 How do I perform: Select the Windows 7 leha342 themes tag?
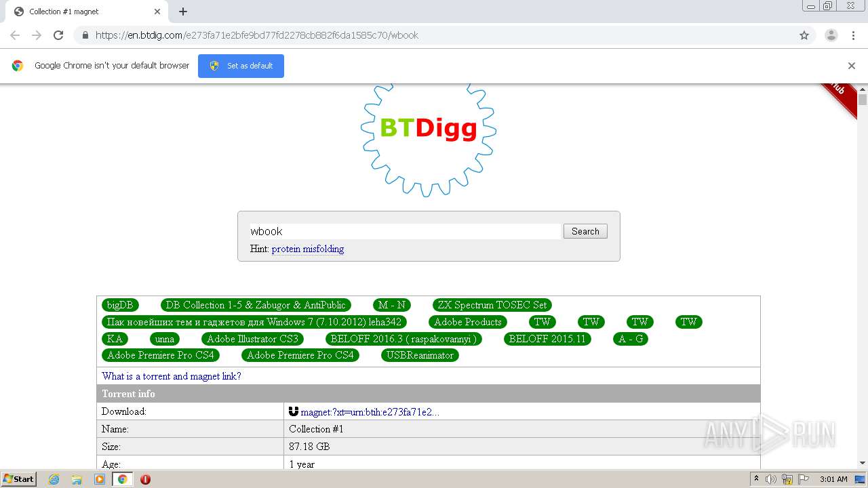click(x=254, y=322)
